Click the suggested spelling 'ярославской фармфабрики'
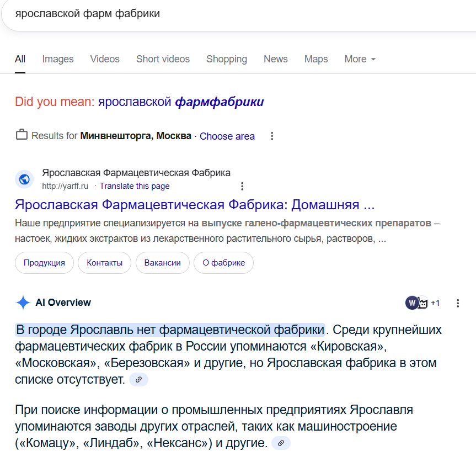Image resolution: width=476 pixels, height=456 pixels. (181, 102)
